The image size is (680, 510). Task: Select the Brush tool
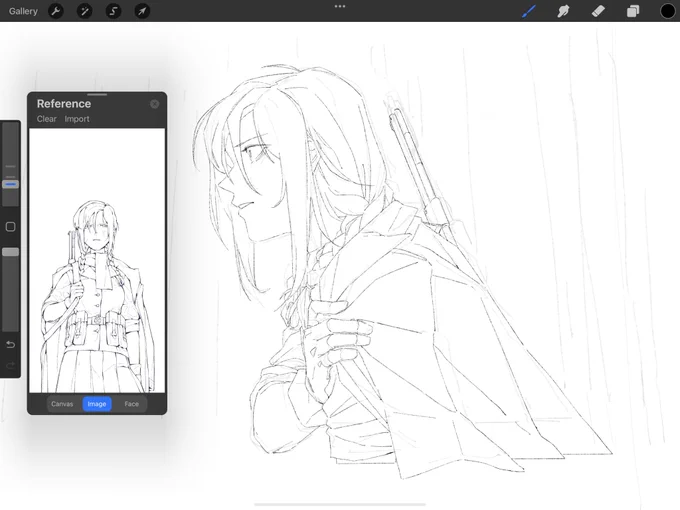coord(529,11)
